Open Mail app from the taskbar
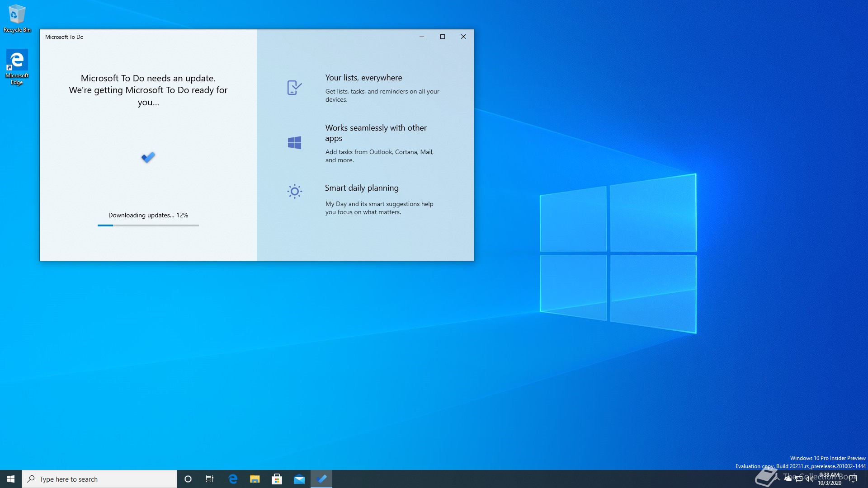Viewport: 868px width, 488px height. tap(299, 479)
